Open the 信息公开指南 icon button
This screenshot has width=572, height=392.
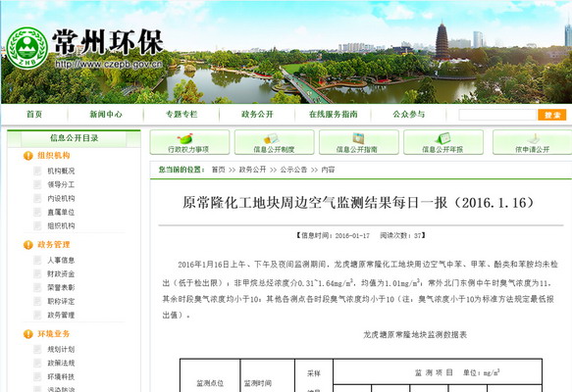click(x=359, y=142)
